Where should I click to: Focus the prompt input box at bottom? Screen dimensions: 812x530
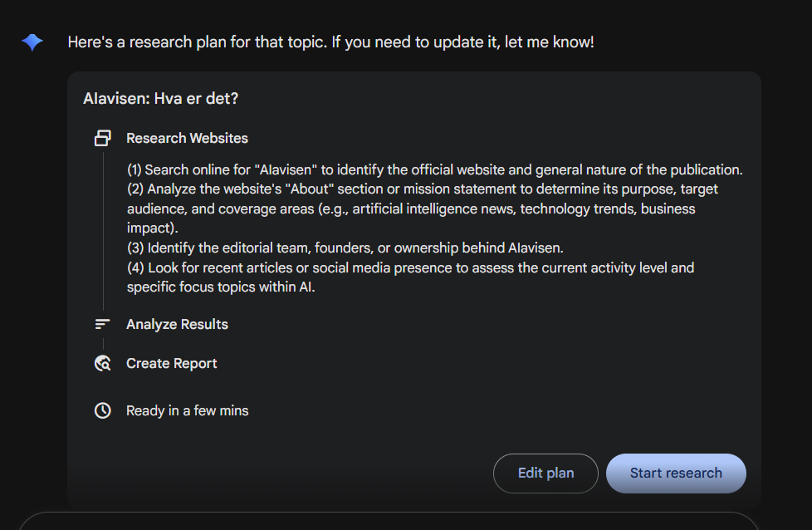click(389, 522)
